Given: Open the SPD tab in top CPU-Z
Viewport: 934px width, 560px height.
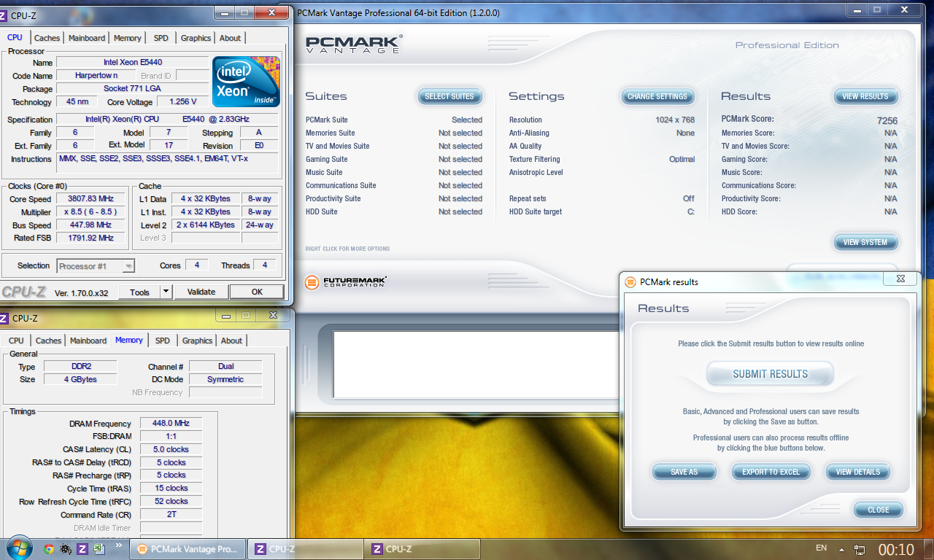Looking at the screenshot, I should pos(161,38).
